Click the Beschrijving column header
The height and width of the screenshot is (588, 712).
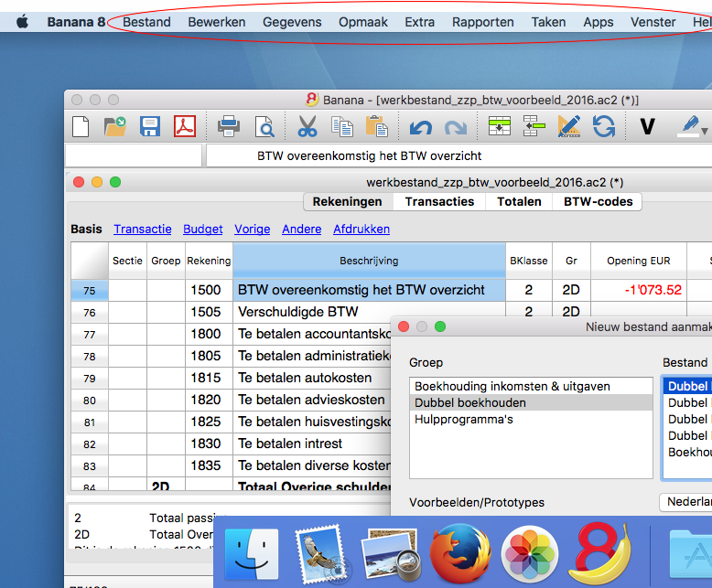pos(369,261)
